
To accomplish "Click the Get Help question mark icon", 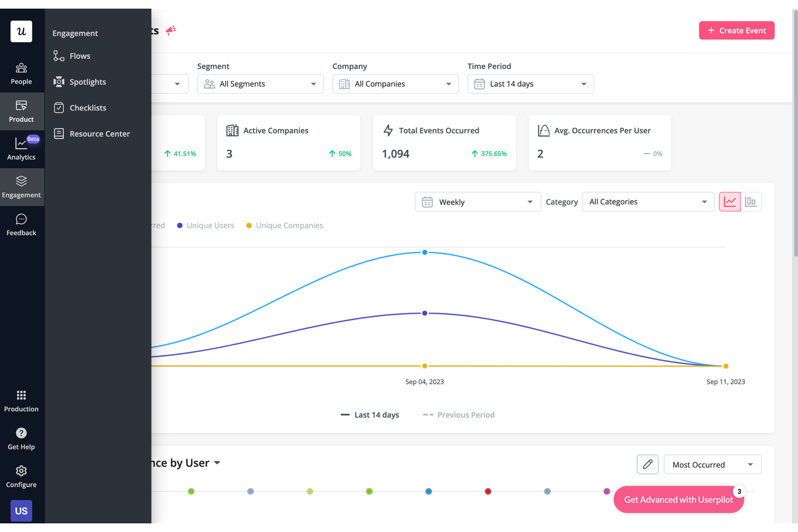I will coord(21,433).
